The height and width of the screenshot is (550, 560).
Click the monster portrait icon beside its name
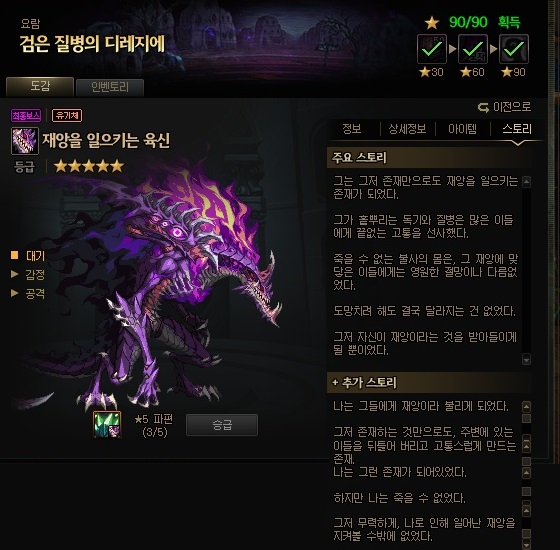point(25,141)
